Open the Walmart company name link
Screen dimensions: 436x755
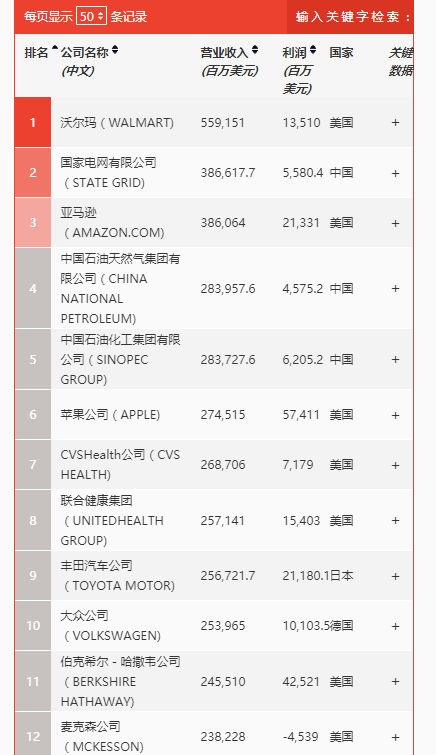tap(117, 123)
